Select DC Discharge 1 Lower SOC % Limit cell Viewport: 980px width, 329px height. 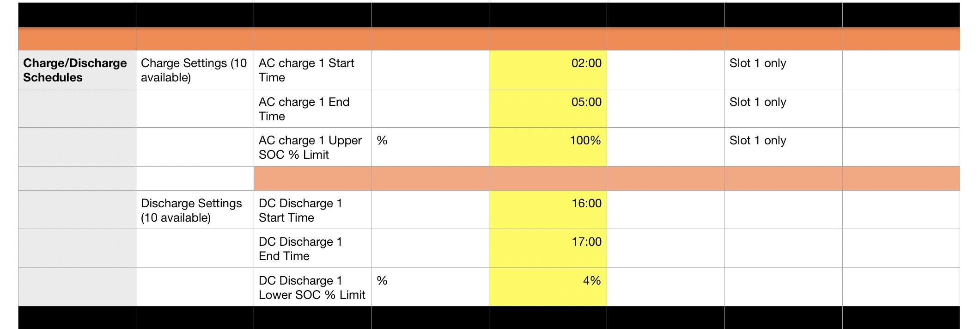click(x=312, y=287)
